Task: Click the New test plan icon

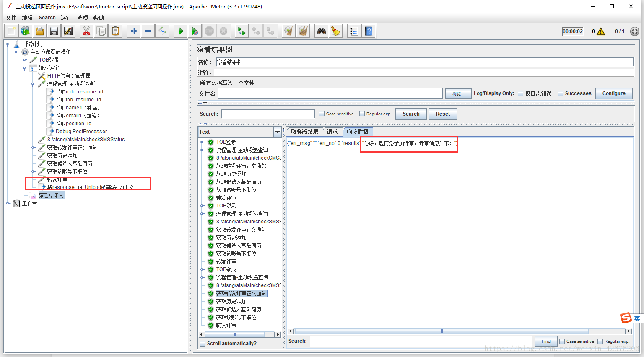Action: (x=11, y=31)
